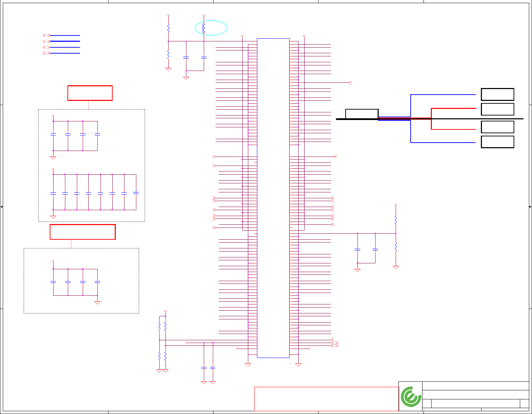Select the resistor circled by the cyan ellipse

click(x=204, y=28)
